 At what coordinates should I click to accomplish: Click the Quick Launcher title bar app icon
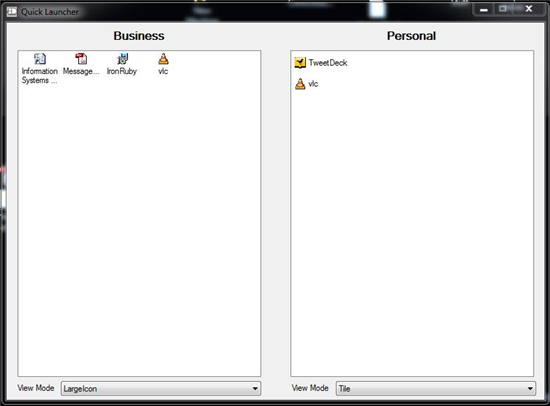coord(12,12)
